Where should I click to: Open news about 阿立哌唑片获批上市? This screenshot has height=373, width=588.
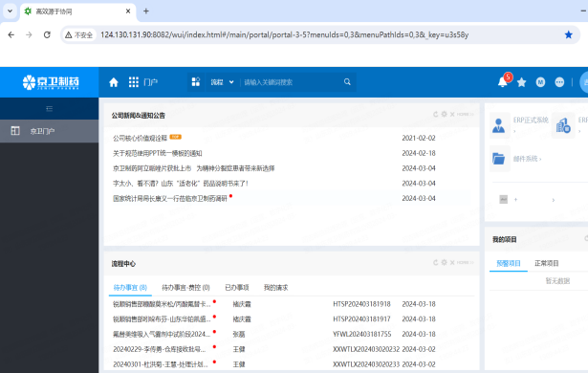tap(194, 168)
